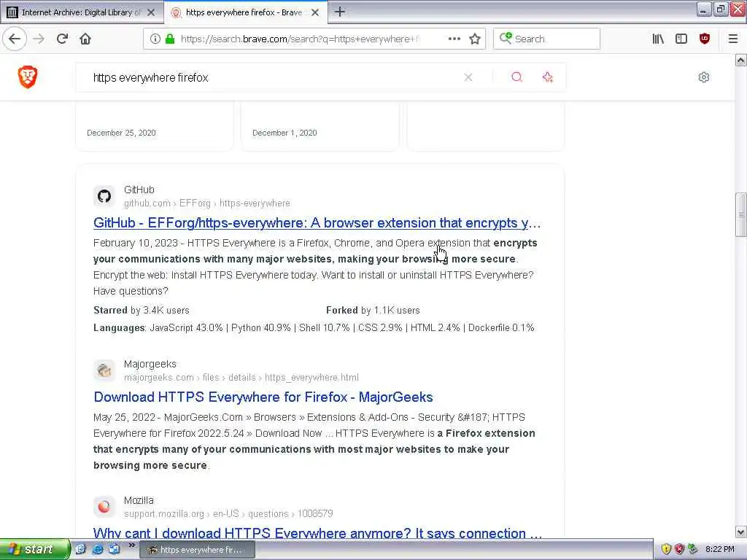This screenshot has width=747, height=560.
Task: Close the https everywhere firefox tab
Action: [x=315, y=12]
